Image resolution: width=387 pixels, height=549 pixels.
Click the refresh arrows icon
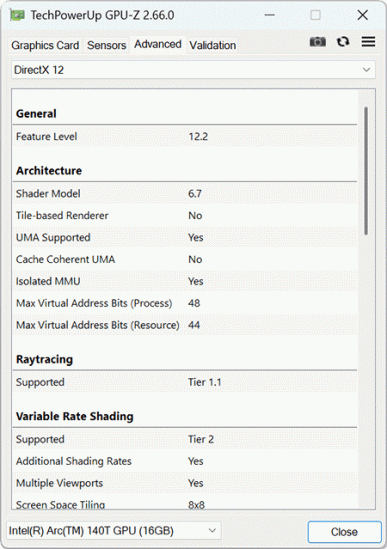pyautogui.click(x=343, y=42)
